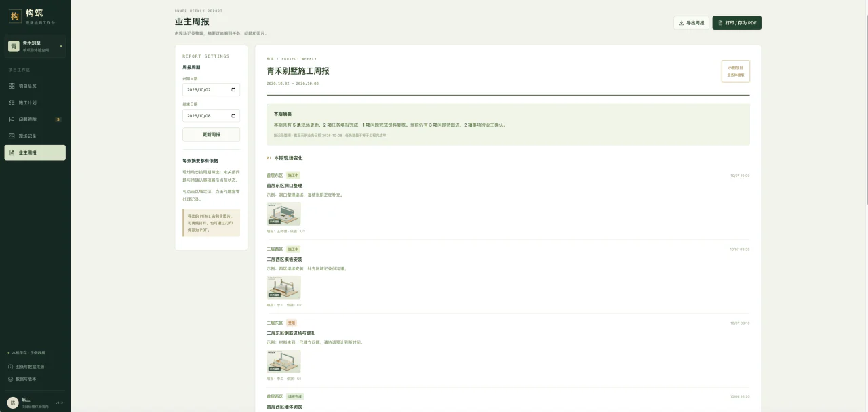Click the 开始日期 field 2026/10/02

211,89
